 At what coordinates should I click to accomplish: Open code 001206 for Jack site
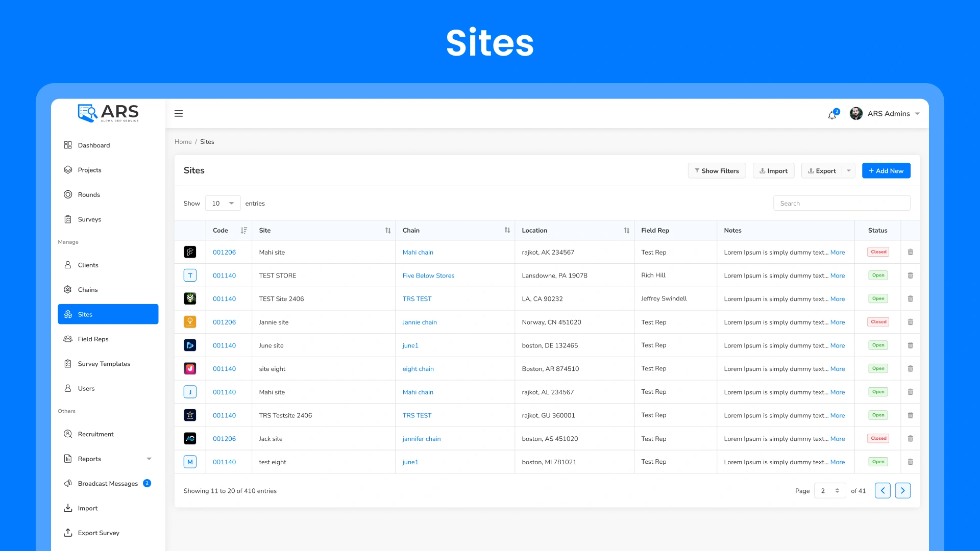[x=224, y=439]
